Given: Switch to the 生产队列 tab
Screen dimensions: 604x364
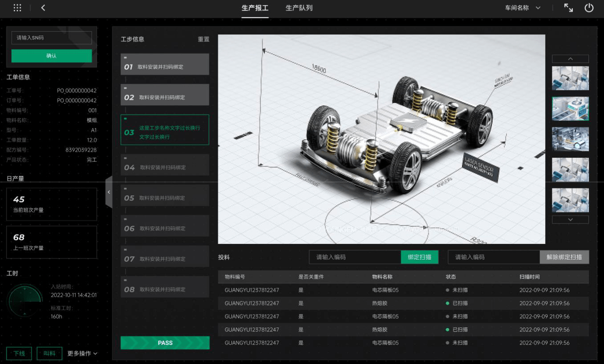Looking at the screenshot, I should (299, 8).
